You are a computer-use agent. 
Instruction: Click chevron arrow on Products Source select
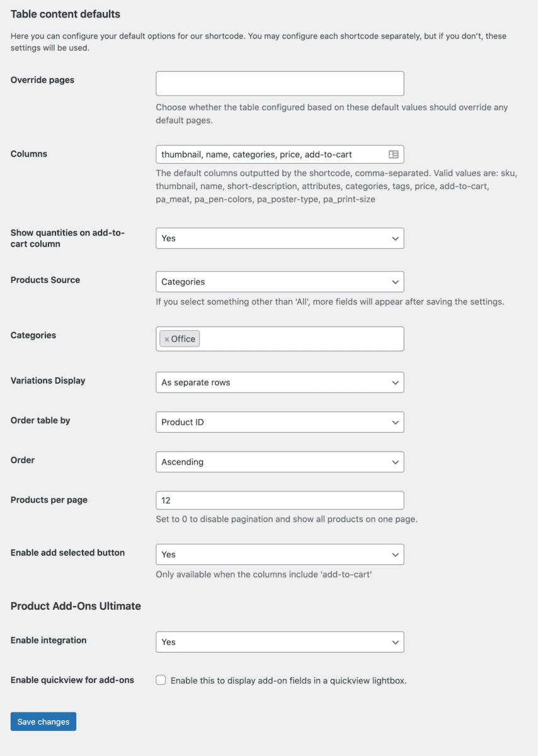point(395,282)
